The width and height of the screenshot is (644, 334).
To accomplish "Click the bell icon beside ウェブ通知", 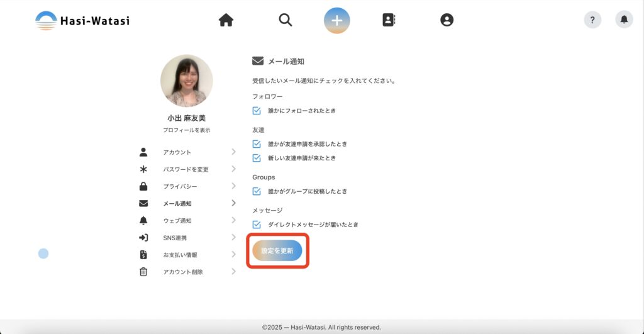I will click(143, 221).
